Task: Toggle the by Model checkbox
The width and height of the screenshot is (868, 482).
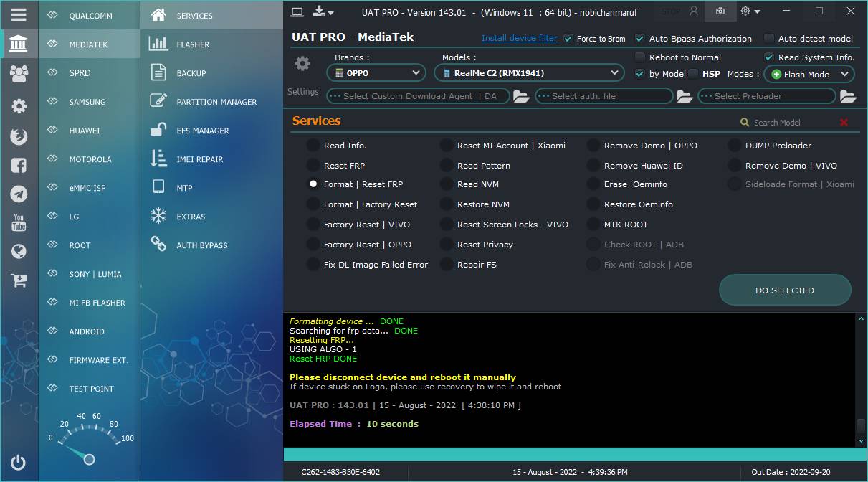Action: [x=640, y=74]
